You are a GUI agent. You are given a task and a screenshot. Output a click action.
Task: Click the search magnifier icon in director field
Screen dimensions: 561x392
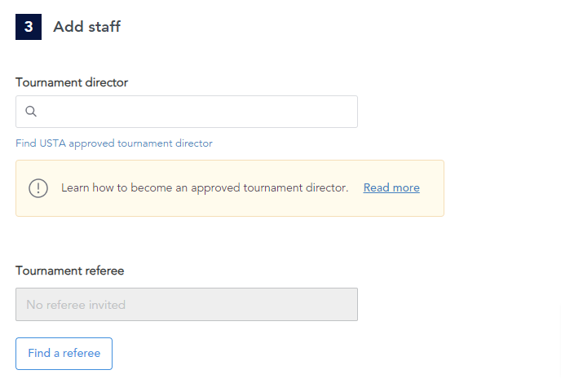pyautogui.click(x=31, y=112)
